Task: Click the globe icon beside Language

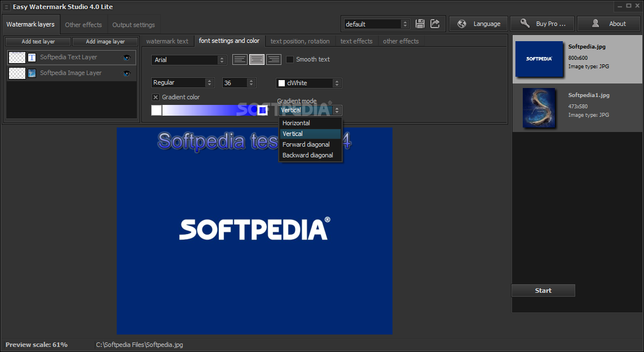Action: (x=462, y=24)
